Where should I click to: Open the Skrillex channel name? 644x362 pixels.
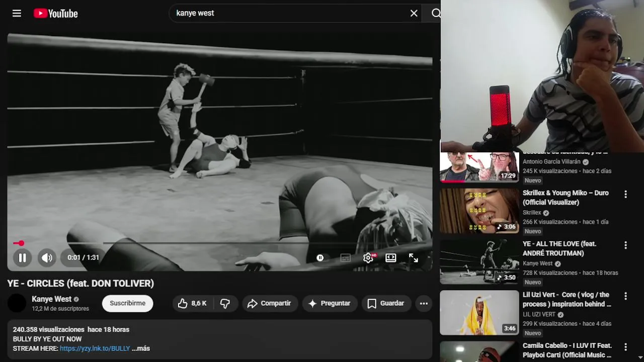point(532,213)
